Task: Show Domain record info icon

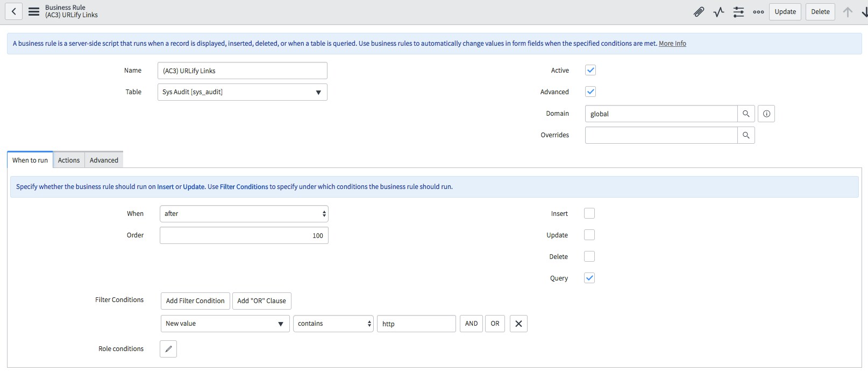Action: point(766,114)
